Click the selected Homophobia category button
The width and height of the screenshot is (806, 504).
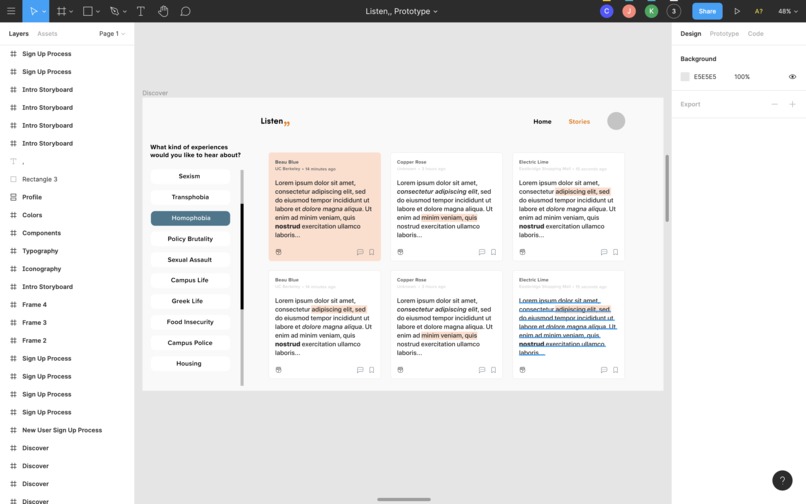tap(190, 218)
